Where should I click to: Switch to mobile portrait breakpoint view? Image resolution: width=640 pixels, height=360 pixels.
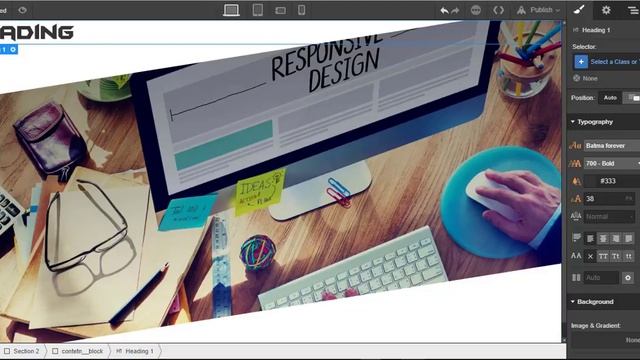[301, 10]
